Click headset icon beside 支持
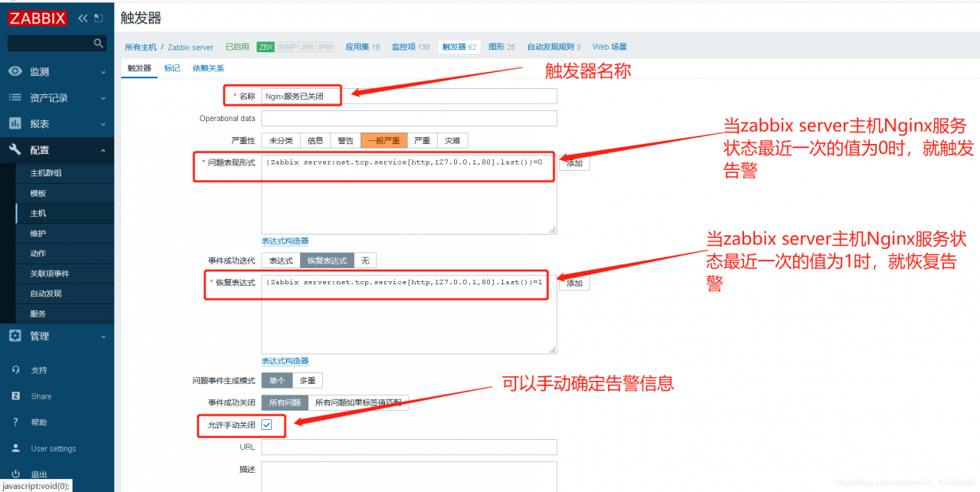Image resolution: width=980 pixels, height=492 pixels. click(15, 370)
